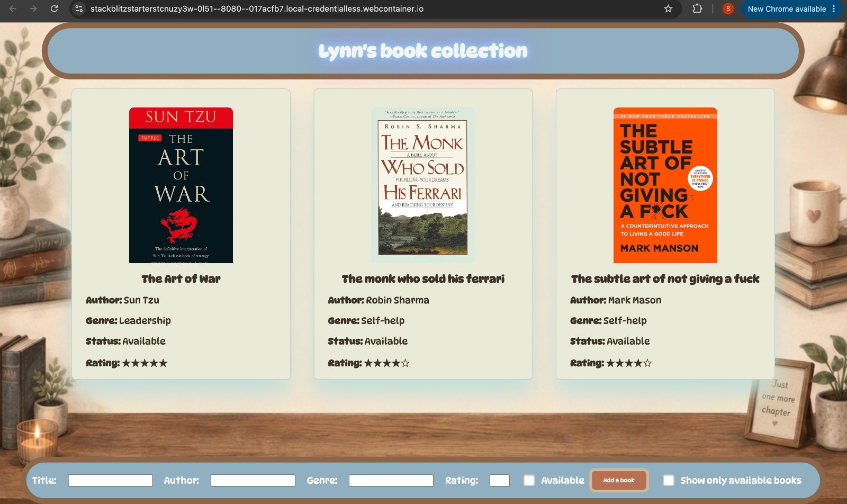Click the title "The subtle art of not giving a fuck"
Screen dimensions: 847x504
665,279
